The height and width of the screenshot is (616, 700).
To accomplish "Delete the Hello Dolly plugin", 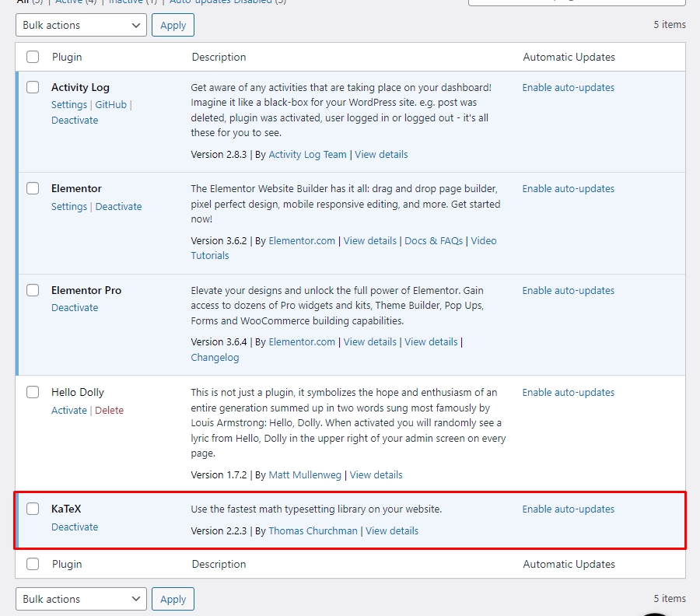I will coord(110,410).
